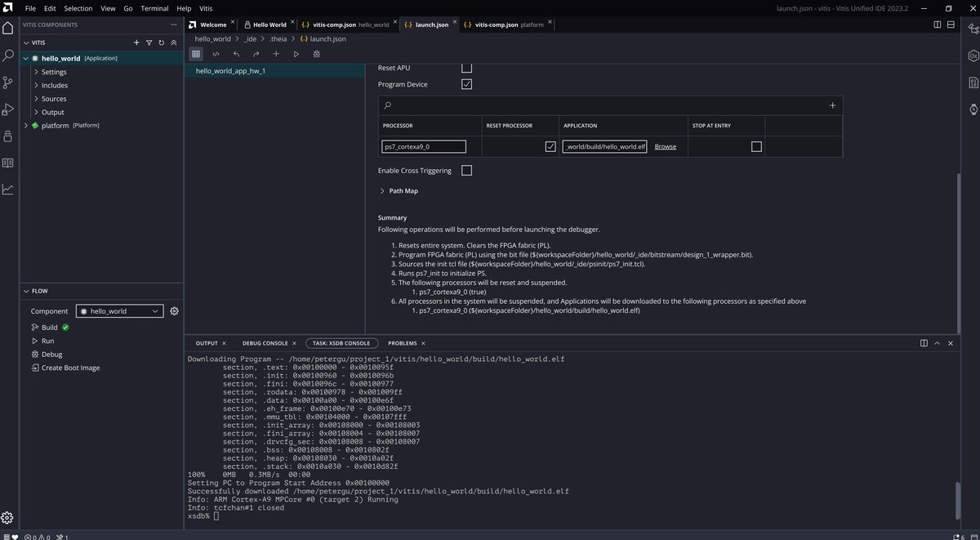Enable Cross Triggering
Screen dimensions: 980x540
tap(466, 170)
